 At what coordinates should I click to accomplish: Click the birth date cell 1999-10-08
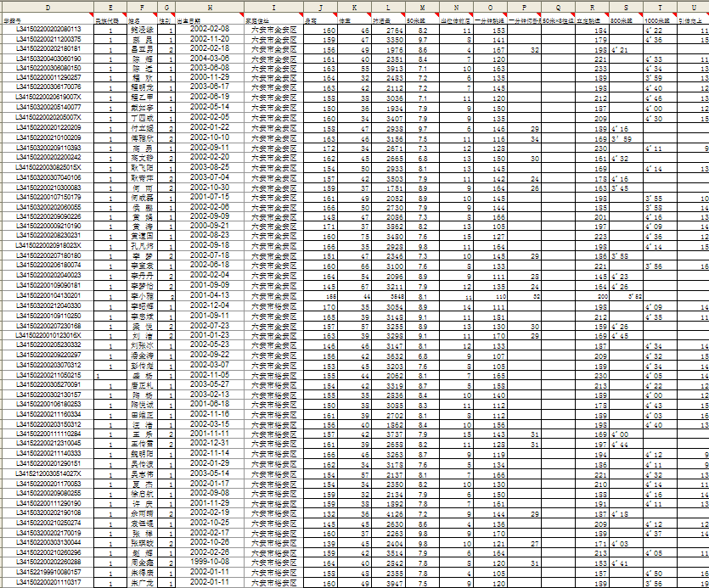click(x=211, y=562)
